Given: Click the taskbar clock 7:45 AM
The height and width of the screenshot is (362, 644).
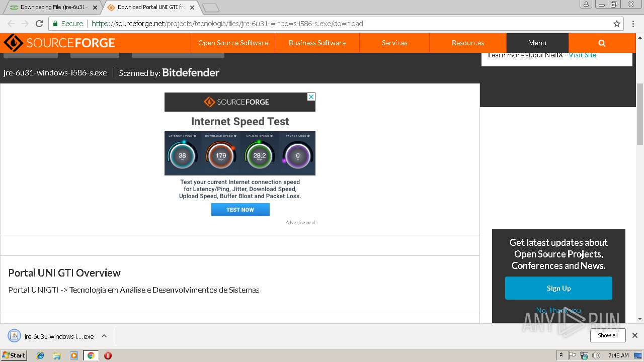Looking at the screenshot, I should [x=618, y=355].
